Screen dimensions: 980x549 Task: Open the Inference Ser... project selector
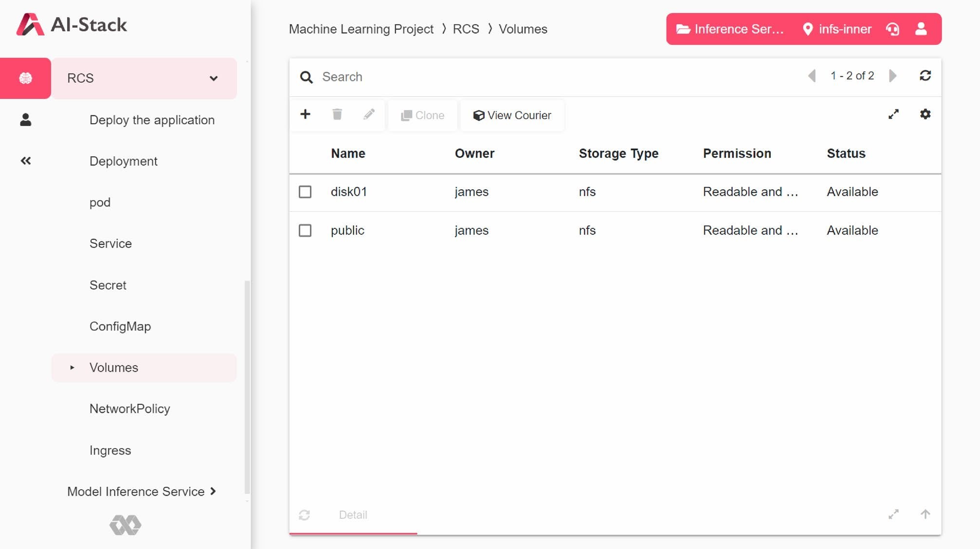point(730,29)
